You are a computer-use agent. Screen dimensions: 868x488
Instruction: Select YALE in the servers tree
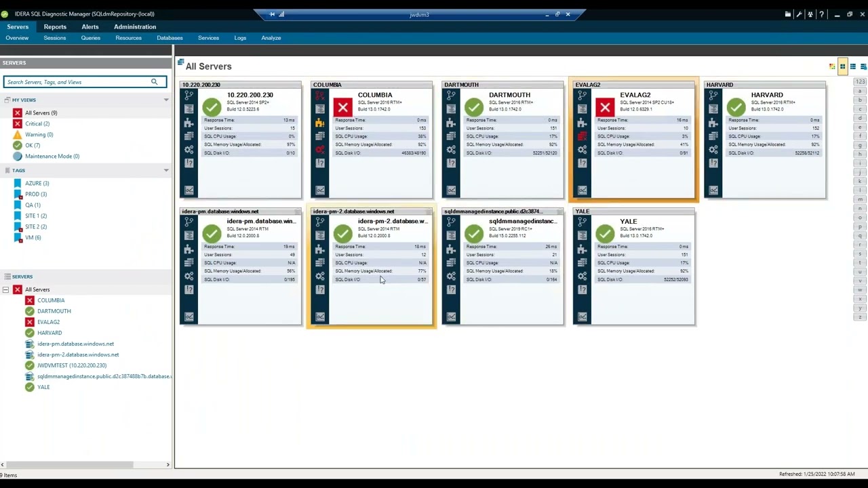click(43, 387)
